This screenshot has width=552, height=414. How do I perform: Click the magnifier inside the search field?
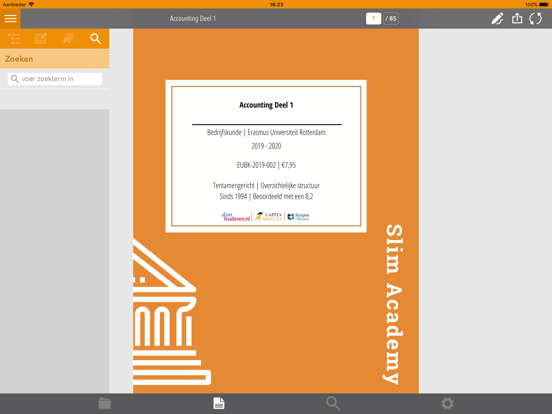click(x=14, y=79)
